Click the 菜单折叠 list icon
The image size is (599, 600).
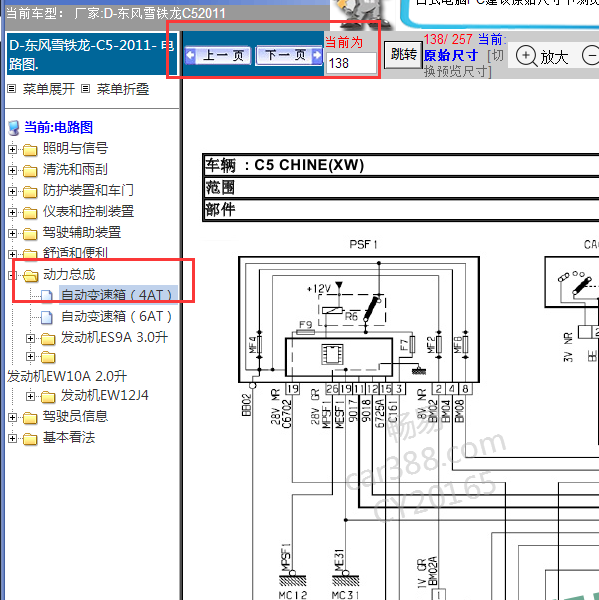[x=86, y=89]
